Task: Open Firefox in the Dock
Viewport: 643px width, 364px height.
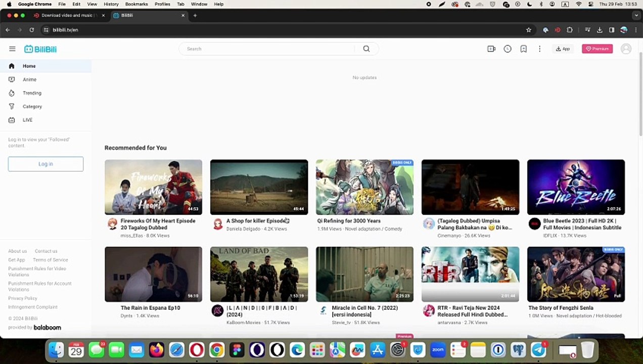Action: pyautogui.click(x=157, y=350)
